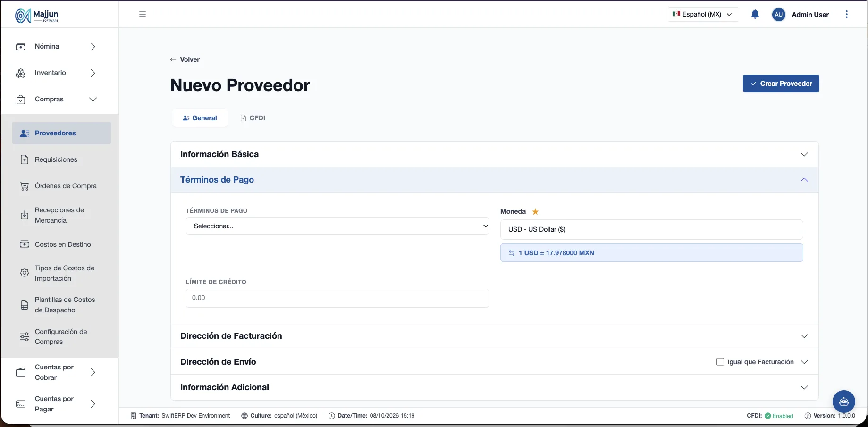Toggle sidebar with hamburger menu icon
This screenshot has width=868, height=427.
click(x=143, y=14)
